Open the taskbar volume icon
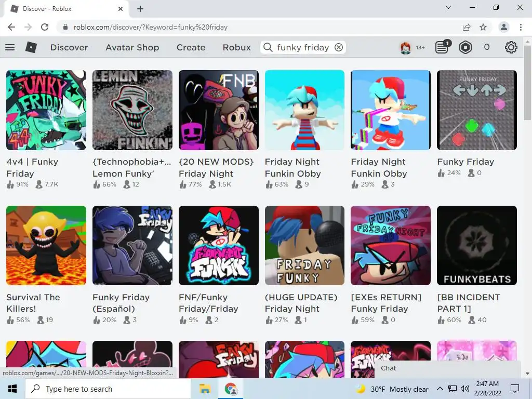 (x=465, y=389)
